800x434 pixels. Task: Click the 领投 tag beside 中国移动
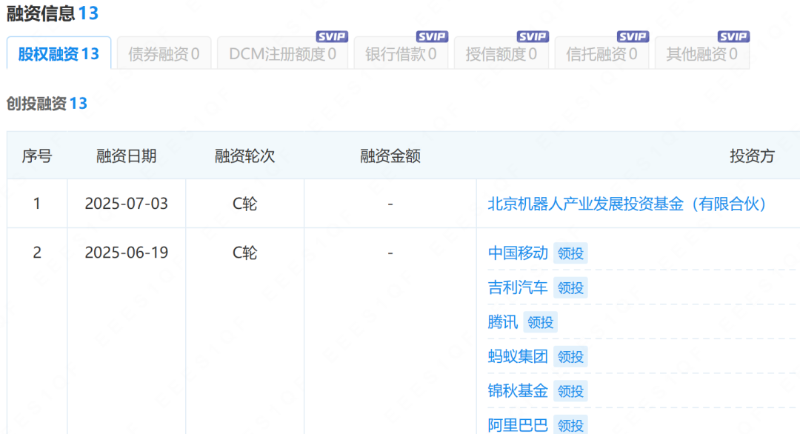[570, 254]
